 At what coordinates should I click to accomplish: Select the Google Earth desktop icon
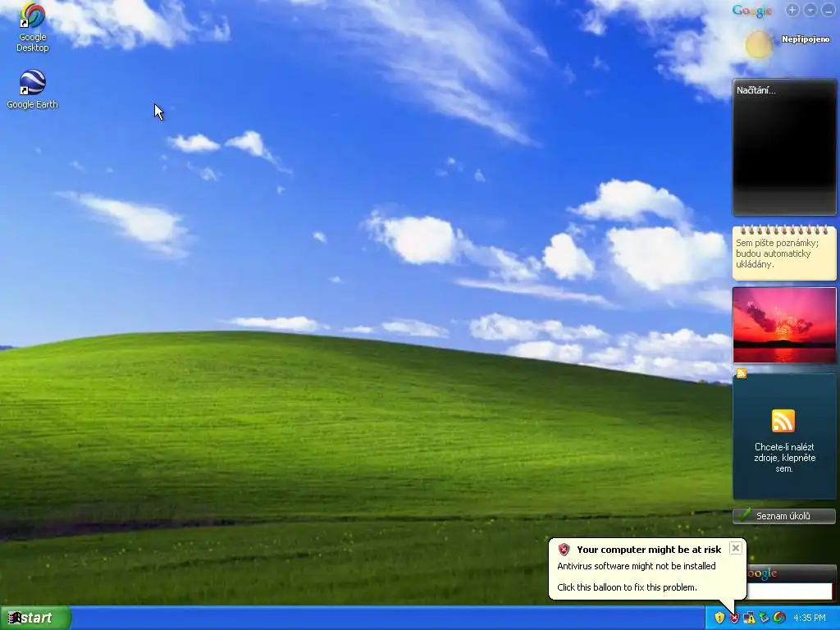tap(32, 89)
